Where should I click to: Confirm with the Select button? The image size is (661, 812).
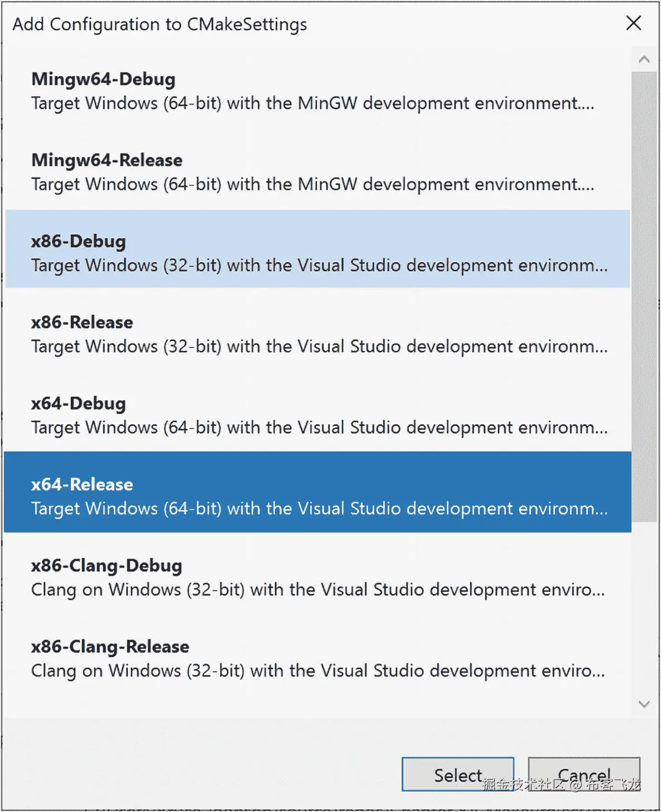click(457, 775)
